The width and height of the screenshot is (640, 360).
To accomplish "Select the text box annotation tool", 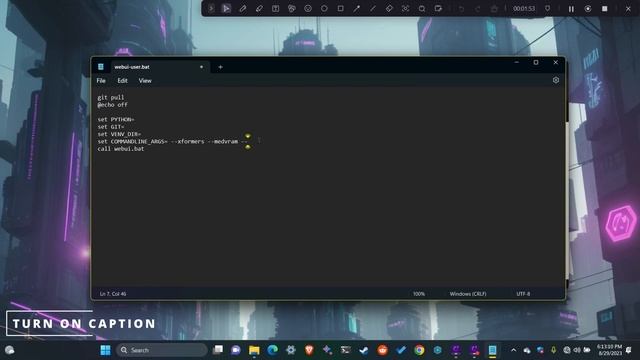I will 276,9.
